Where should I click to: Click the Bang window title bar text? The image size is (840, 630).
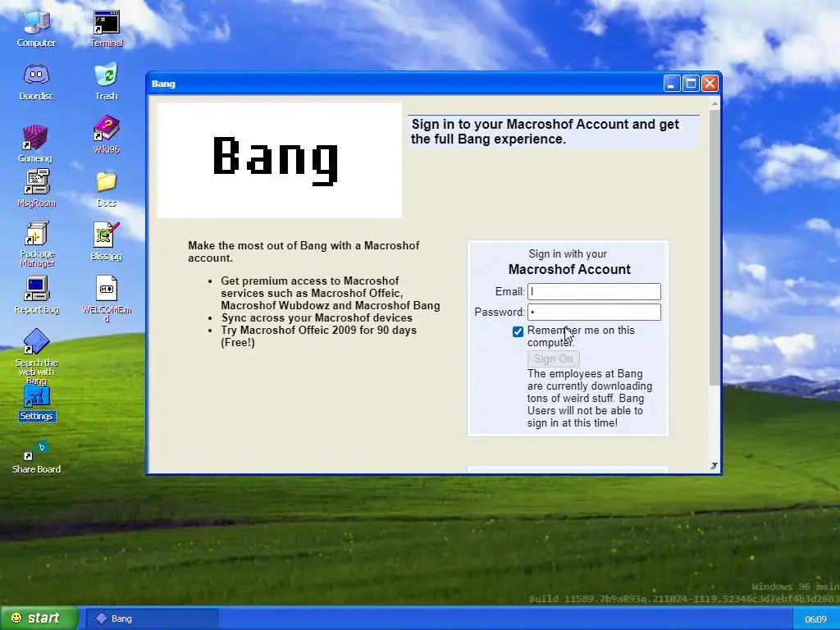(163, 84)
